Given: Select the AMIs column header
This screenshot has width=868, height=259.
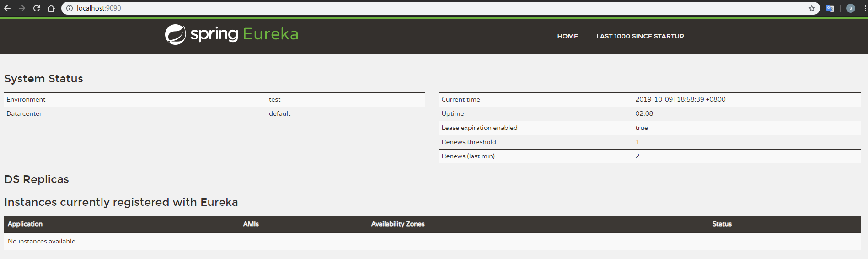Looking at the screenshot, I should (x=251, y=224).
